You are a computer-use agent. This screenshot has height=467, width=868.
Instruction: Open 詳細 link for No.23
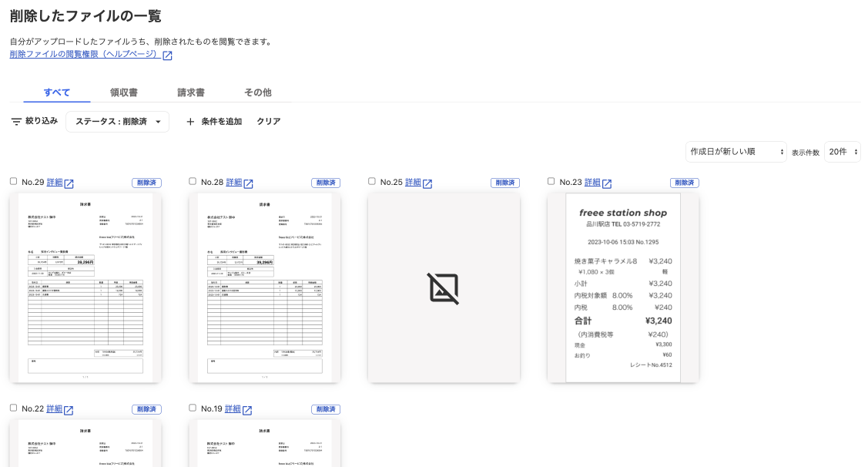(593, 183)
